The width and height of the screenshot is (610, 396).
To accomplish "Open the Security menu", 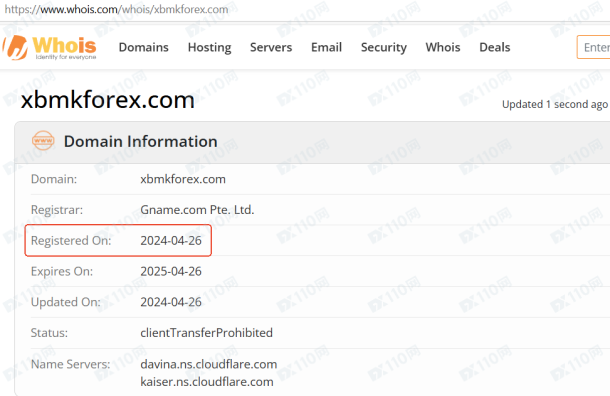I will [x=384, y=47].
